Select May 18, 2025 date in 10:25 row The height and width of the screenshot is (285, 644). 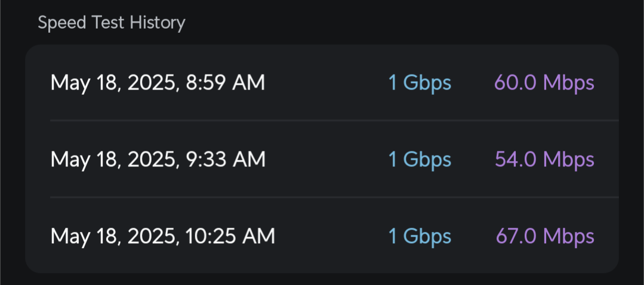(115, 237)
